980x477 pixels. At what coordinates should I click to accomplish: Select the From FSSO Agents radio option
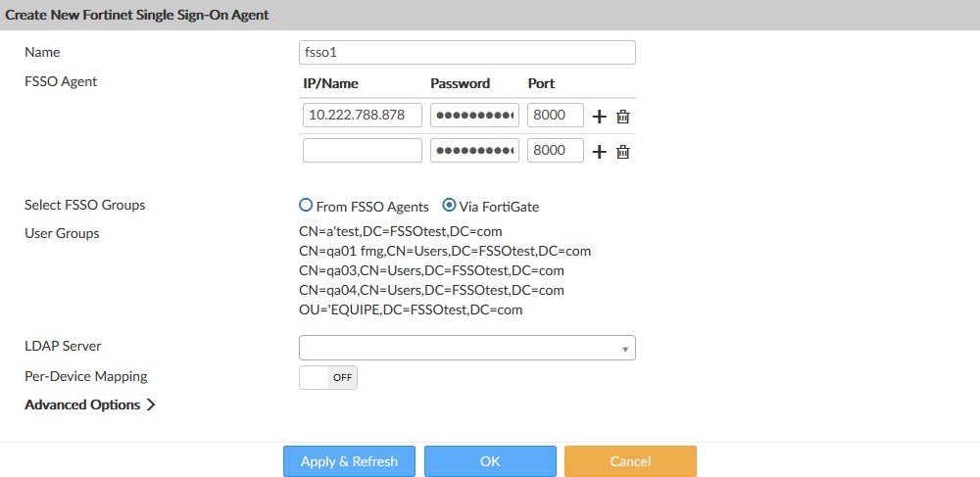tap(306, 207)
